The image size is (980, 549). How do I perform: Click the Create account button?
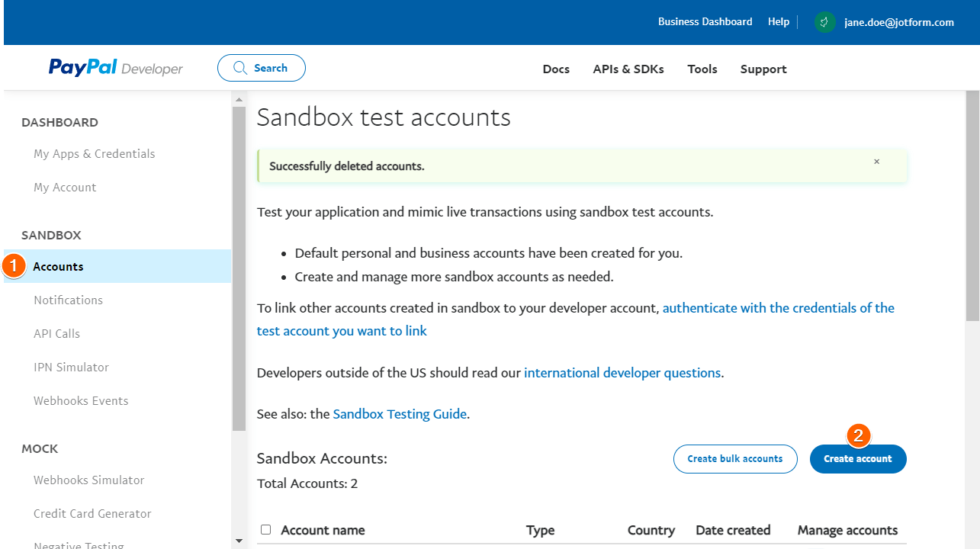(857, 459)
